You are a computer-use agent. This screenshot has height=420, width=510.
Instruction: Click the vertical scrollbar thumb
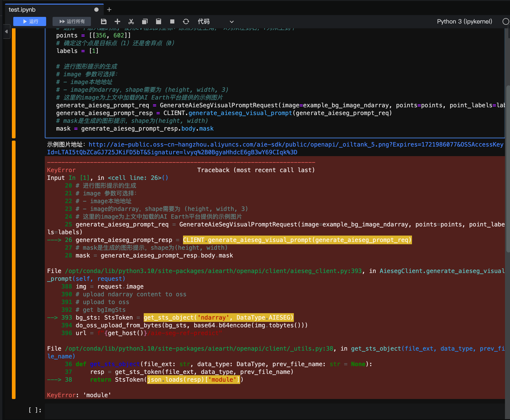[508, 169]
